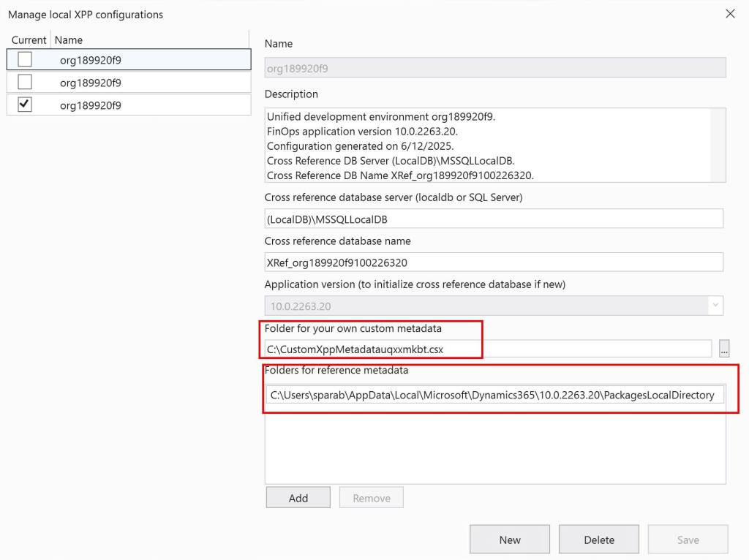749x560 pixels.
Task: Select the PackagesLocalDirectory reference metadata entry
Action: click(492, 395)
